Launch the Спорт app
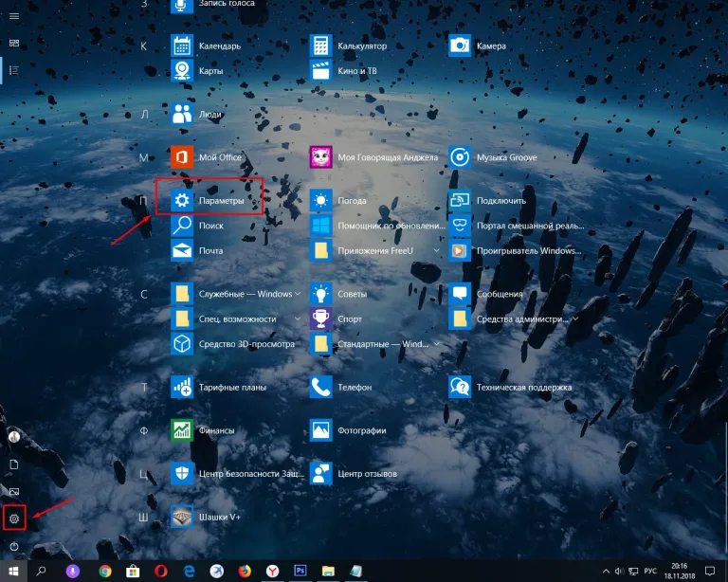This screenshot has height=582, width=728. click(x=336, y=318)
